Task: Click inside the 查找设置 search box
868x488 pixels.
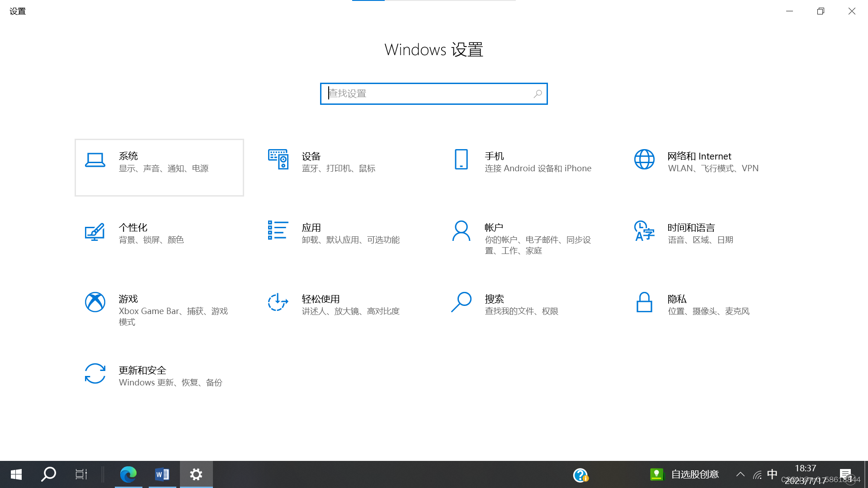Action: (x=429, y=94)
